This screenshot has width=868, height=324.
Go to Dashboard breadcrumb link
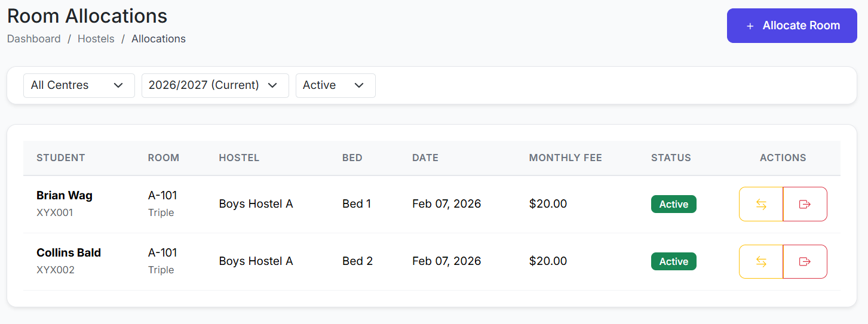pyautogui.click(x=33, y=39)
